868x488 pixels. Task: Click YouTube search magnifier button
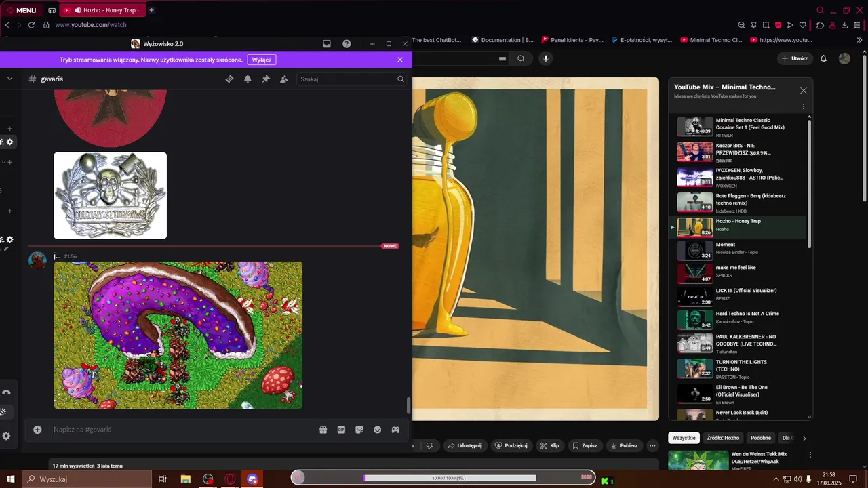521,58
